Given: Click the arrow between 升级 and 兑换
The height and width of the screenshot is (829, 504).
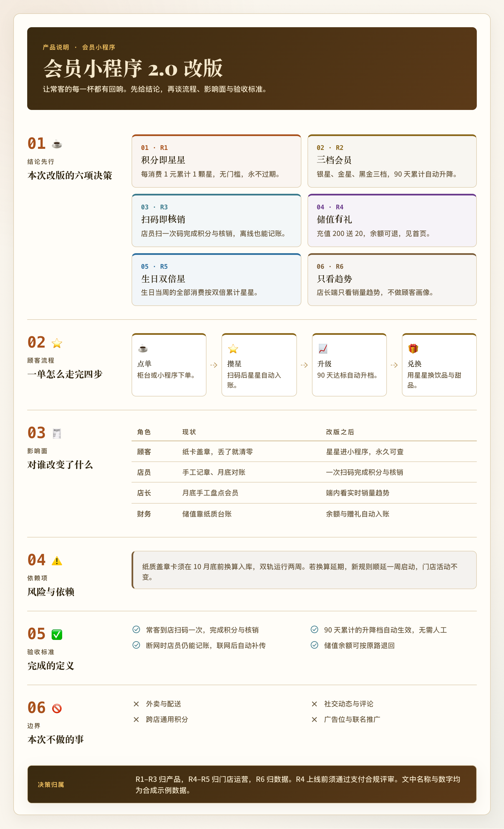Looking at the screenshot, I should (394, 365).
